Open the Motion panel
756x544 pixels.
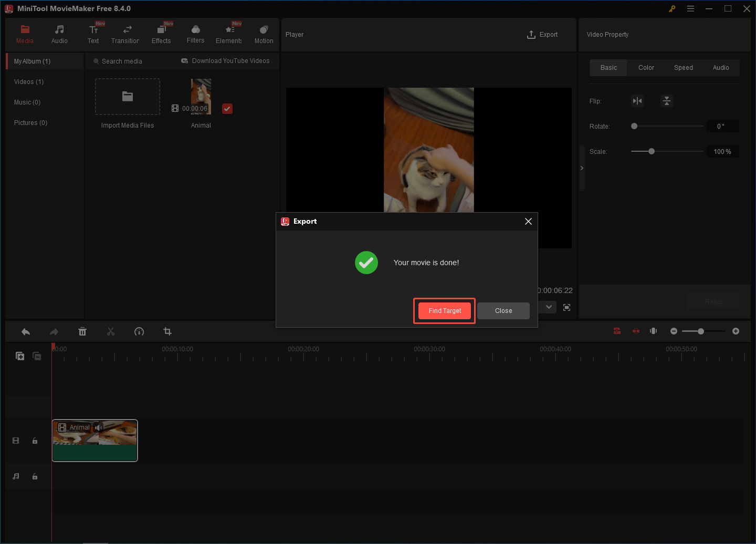click(264, 33)
